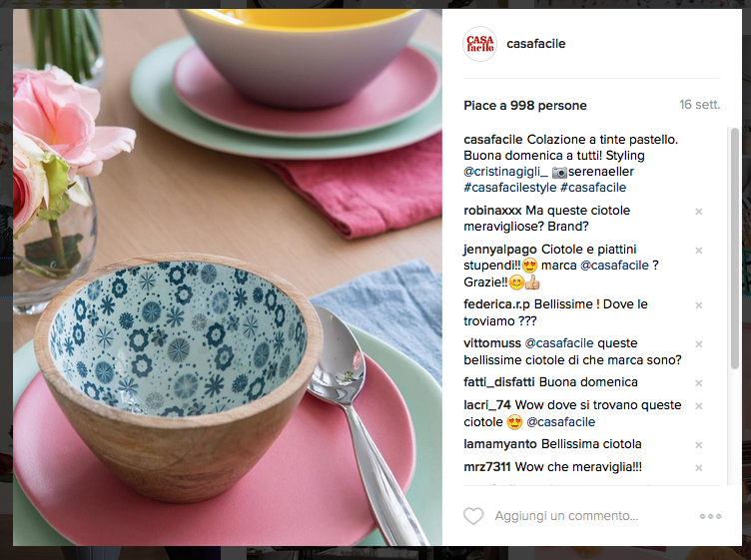Remove federica.r.p comment using X icon
This screenshot has height=560, width=751.
coord(699,305)
